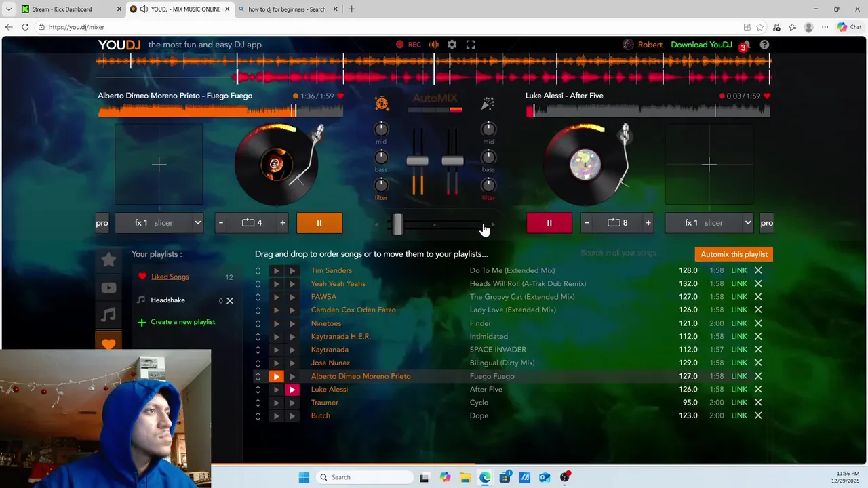Open LINK for Yeah Yeah Yeahs track
Image resolution: width=868 pixels, height=488 pixels.
tap(739, 284)
